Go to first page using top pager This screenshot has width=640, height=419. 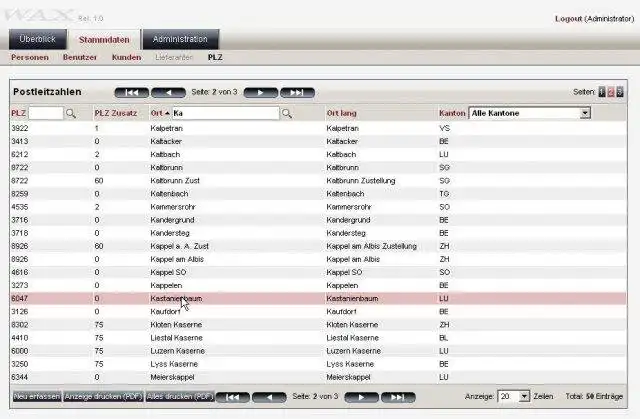(x=132, y=93)
